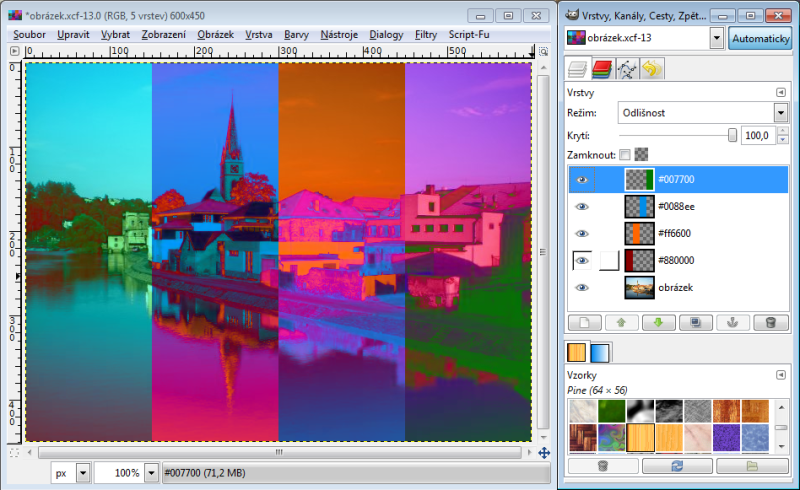Open the Filtry menu
Screen dimensions: 800x490
425,34
